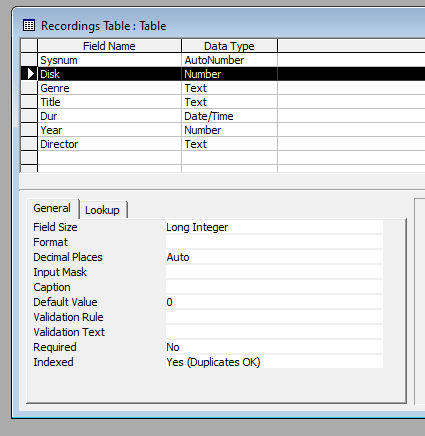
Task: Click the empty Format property box
Action: point(274,242)
